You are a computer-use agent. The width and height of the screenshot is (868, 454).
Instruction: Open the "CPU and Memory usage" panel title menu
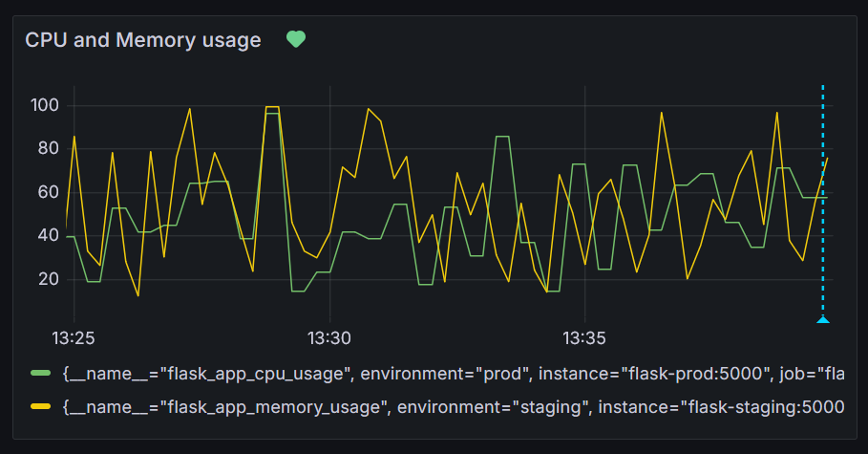click(143, 40)
